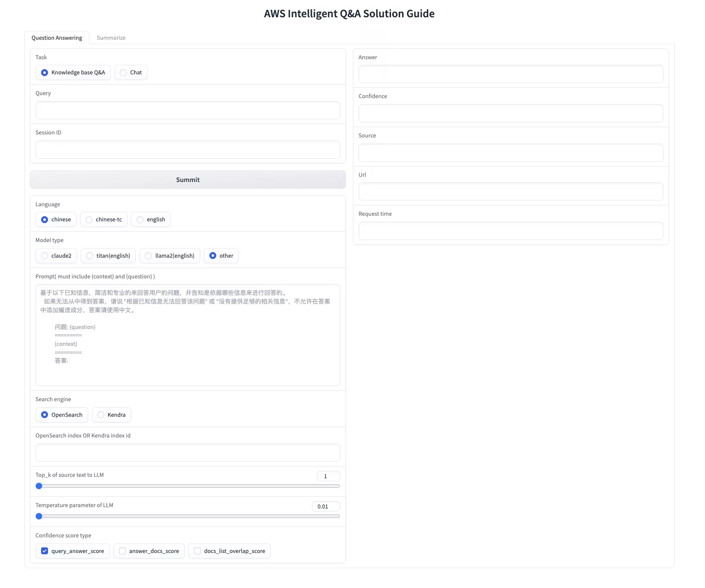The image size is (705, 588).
Task: Focus the Session ID text box
Action: click(x=188, y=150)
